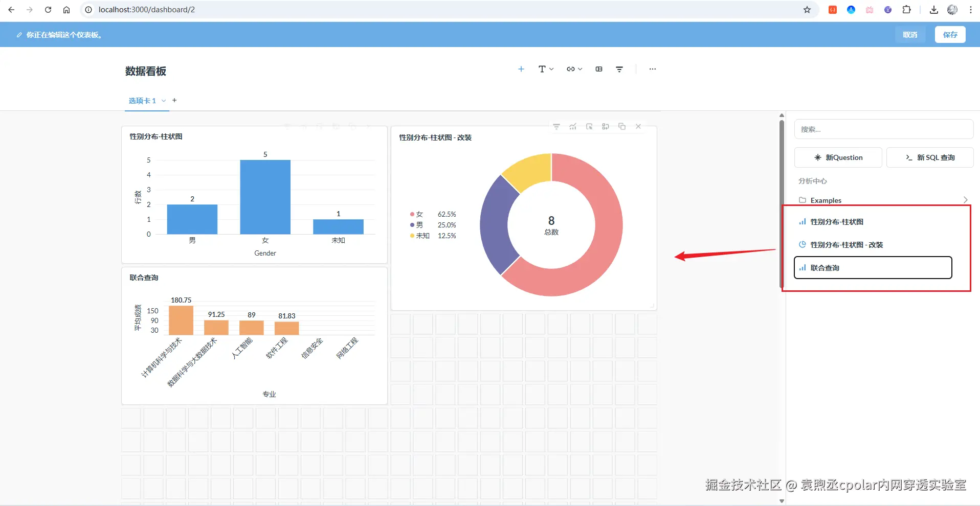The height and width of the screenshot is (506, 980).
Task: Open the browser extensions puzzle menu
Action: click(906, 10)
